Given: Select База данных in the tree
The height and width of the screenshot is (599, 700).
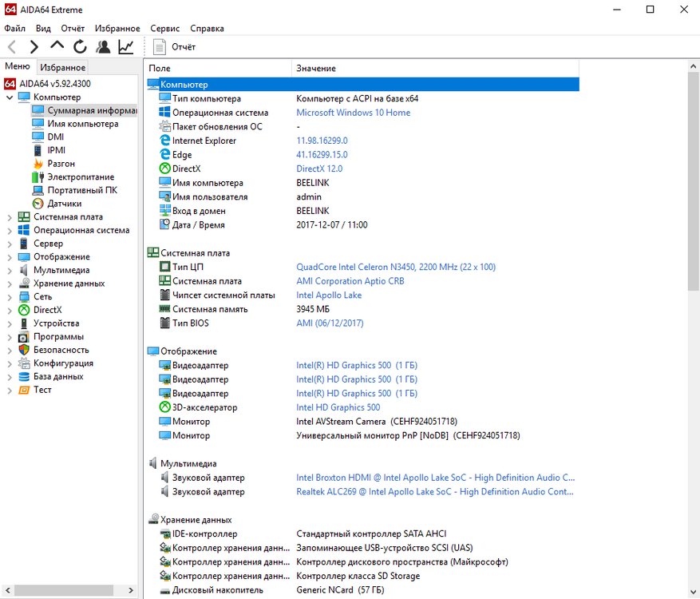Looking at the screenshot, I should [58, 376].
